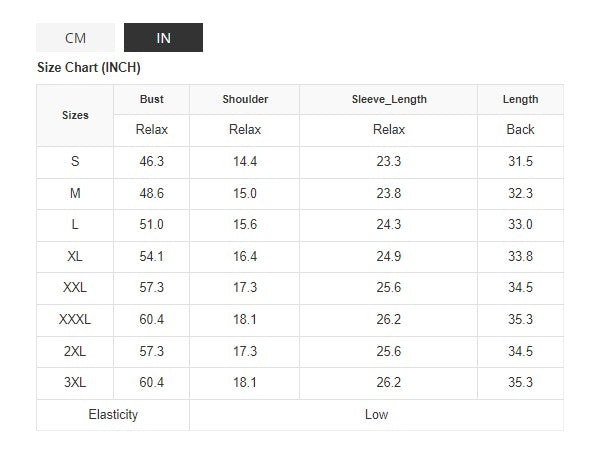This screenshot has width=595, height=455.
Task: Switch size chart to CM units
Action: pyautogui.click(x=75, y=38)
